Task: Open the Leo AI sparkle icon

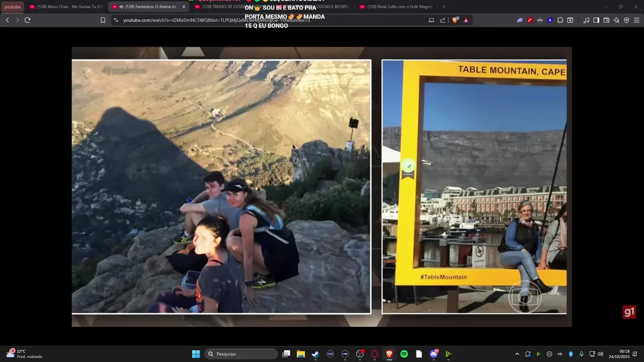Action: point(616,20)
